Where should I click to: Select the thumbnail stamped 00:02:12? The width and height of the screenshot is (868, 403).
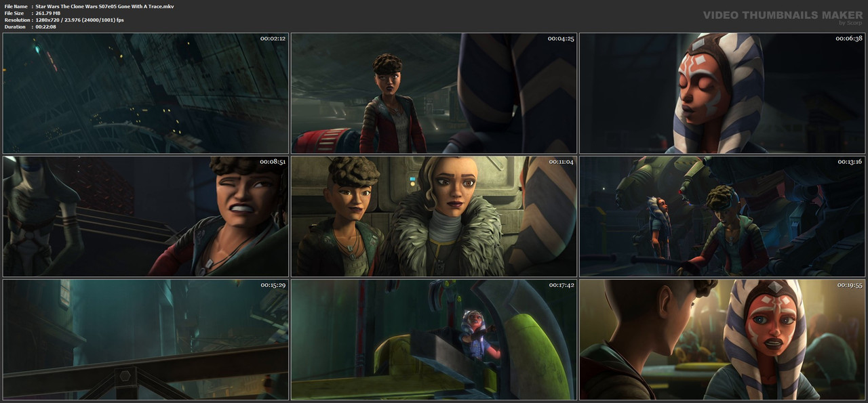(146, 93)
